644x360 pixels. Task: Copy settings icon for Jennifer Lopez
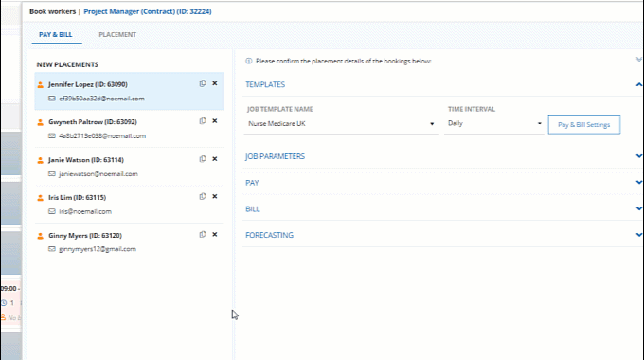pyautogui.click(x=203, y=83)
